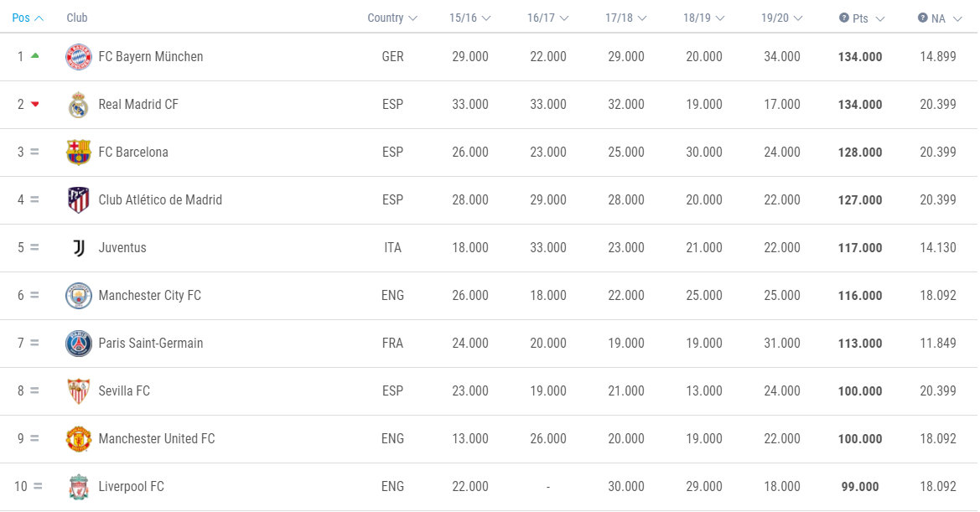Screen dimensions: 980x512
Task: Click the Sevilla FC crest icon
Action: point(79,391)
